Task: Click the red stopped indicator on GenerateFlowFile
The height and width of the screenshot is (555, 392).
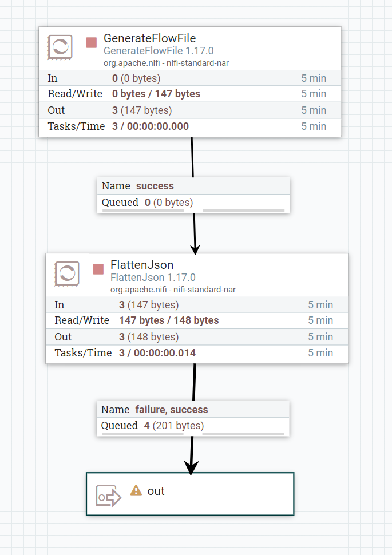Action: tap(92, 42)
